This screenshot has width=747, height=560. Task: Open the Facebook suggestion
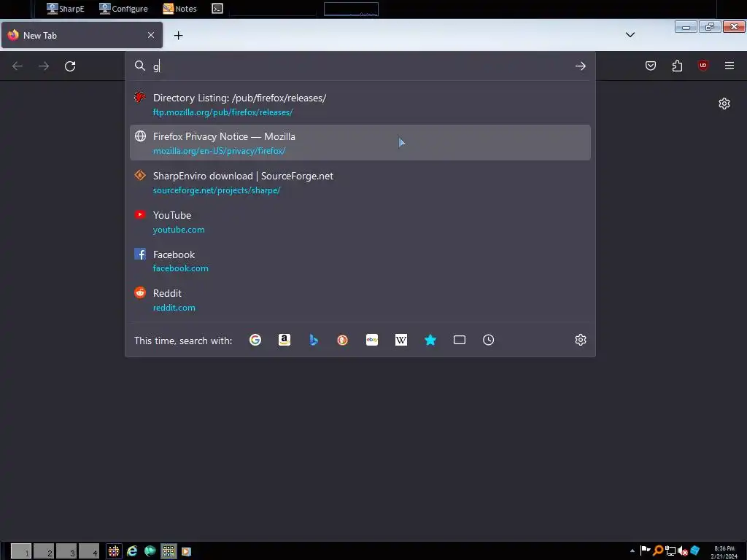click(x=360, y=260)
